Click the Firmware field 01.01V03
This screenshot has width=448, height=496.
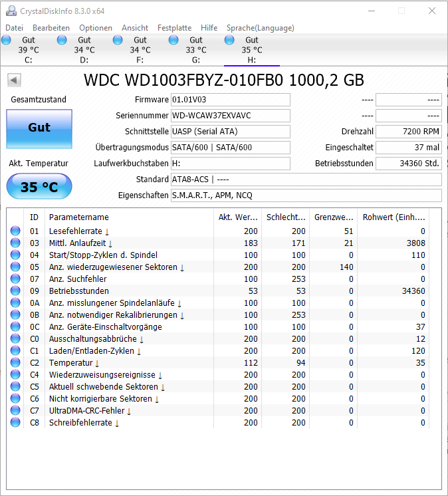tap(231, 100)
